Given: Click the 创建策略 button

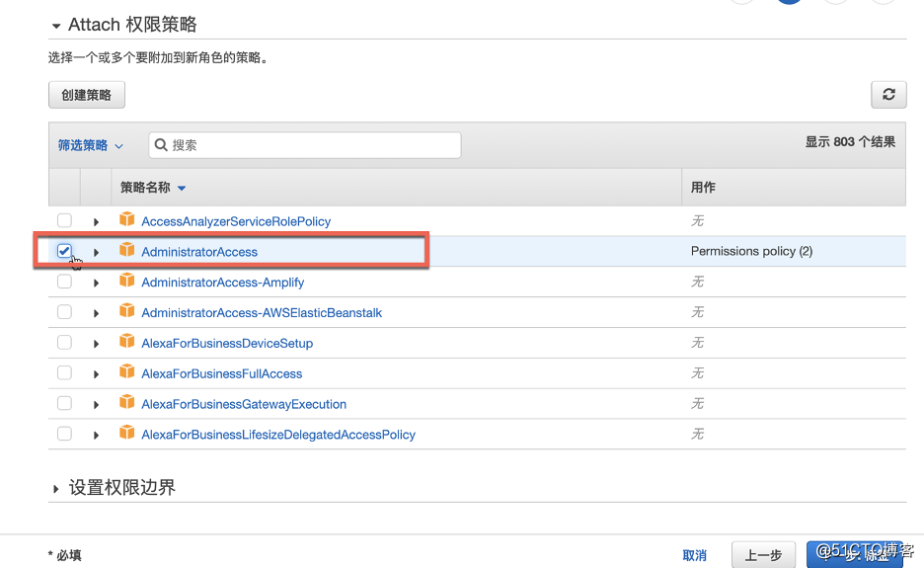Looking at the screenshot, I should 87,95.
